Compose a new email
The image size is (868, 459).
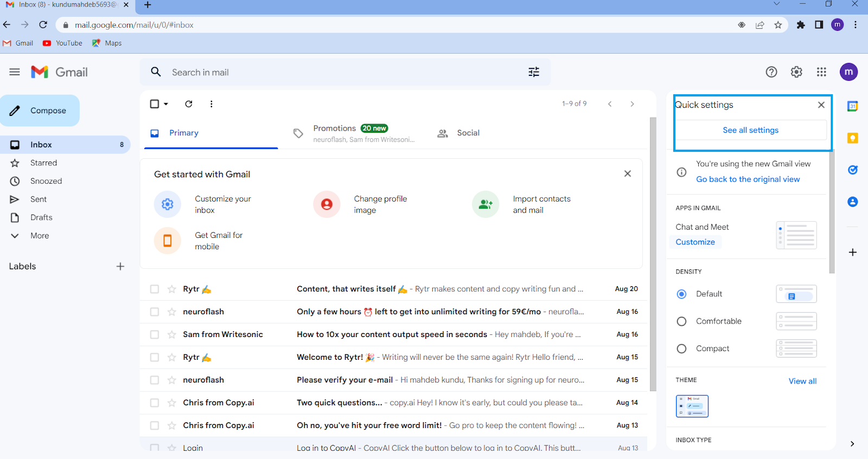(x=40, y=111)
